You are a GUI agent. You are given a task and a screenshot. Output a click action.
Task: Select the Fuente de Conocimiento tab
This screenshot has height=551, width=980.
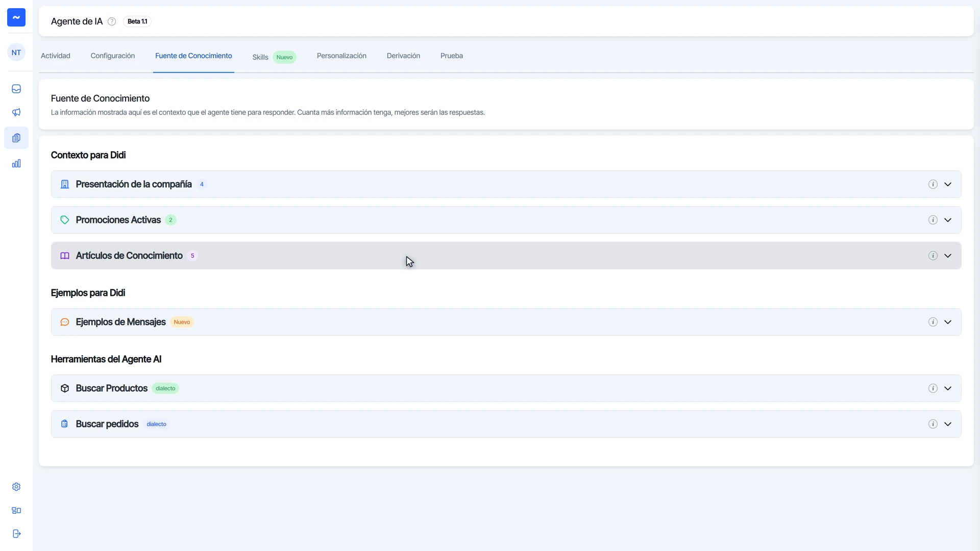click(193, 56)
